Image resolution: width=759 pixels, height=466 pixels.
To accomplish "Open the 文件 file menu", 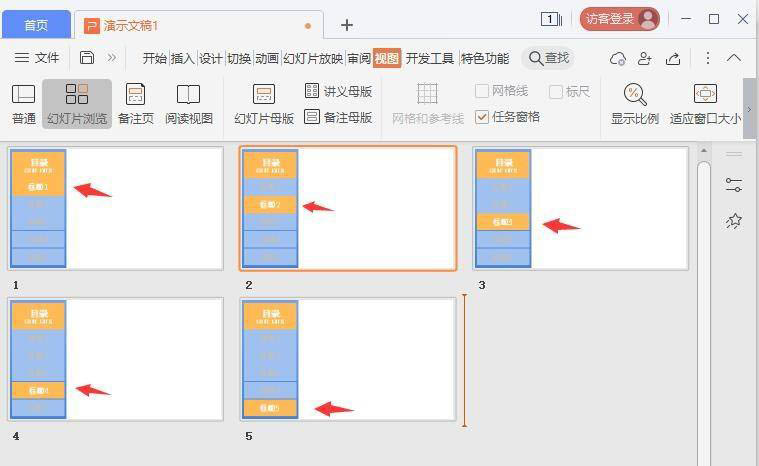I will [x=37, y=58].
